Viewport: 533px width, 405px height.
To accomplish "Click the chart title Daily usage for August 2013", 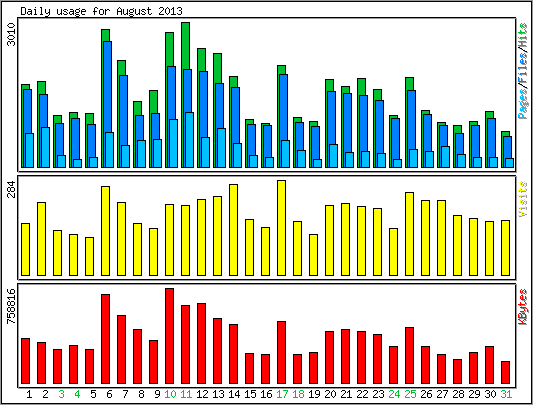I will pyautogui.click(x=101, y=11).
